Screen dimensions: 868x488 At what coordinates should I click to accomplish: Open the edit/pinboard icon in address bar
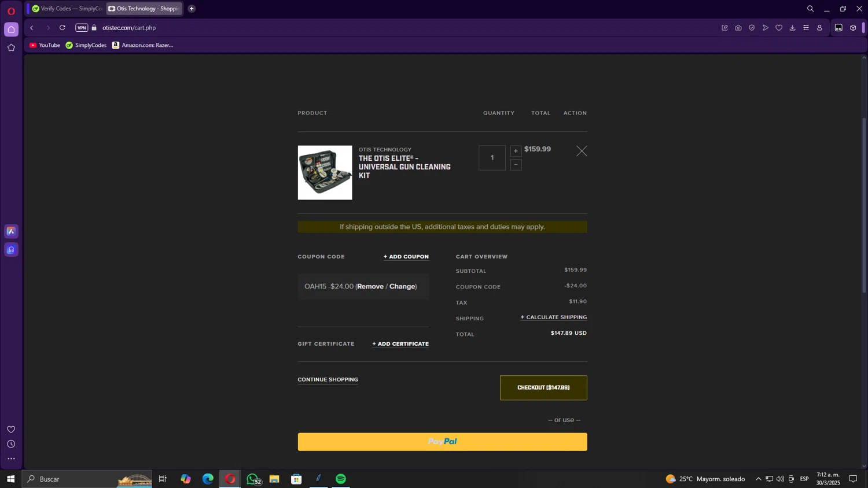pos(724,28)
